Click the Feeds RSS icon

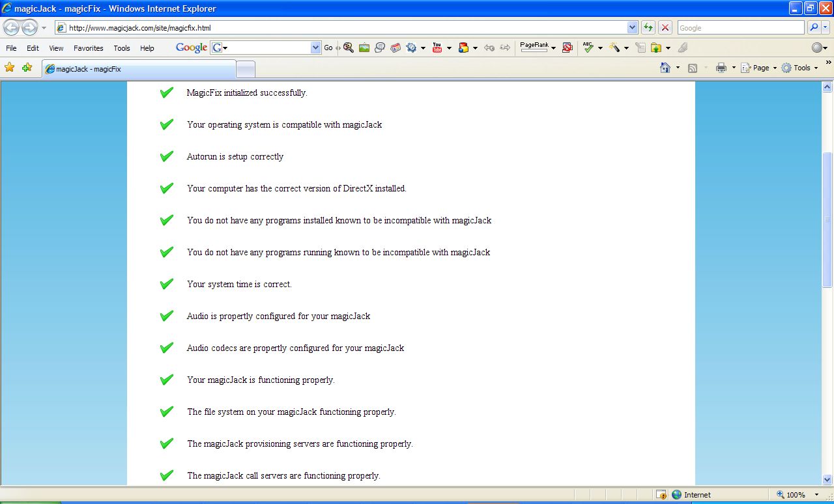693,68
